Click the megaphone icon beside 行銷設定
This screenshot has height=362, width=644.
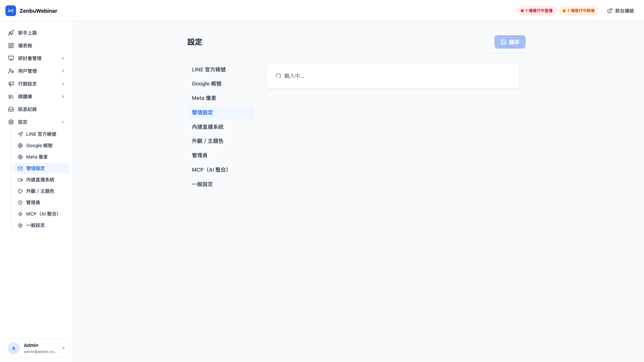pyautogui.click(x=11, y=84)
